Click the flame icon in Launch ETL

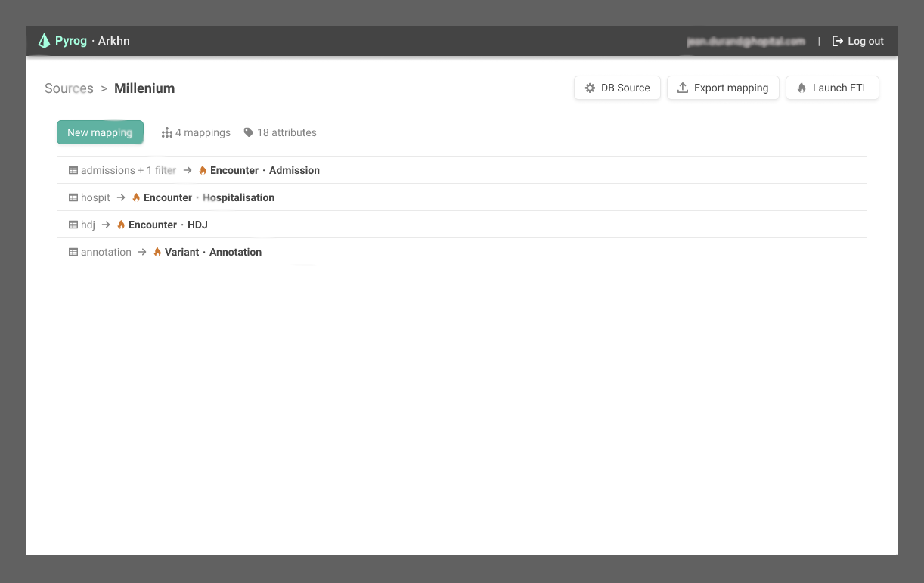pyautogui.click(x=802, y=88)
